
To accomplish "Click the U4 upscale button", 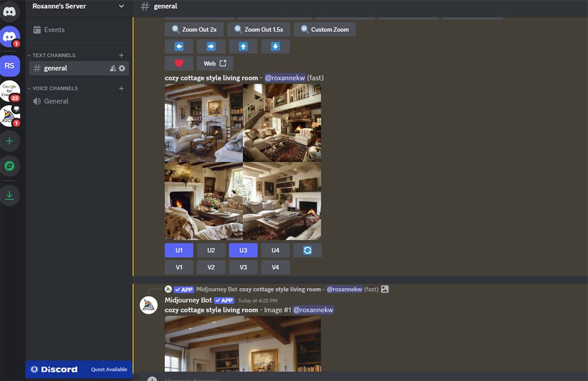I will coord(275,250).
